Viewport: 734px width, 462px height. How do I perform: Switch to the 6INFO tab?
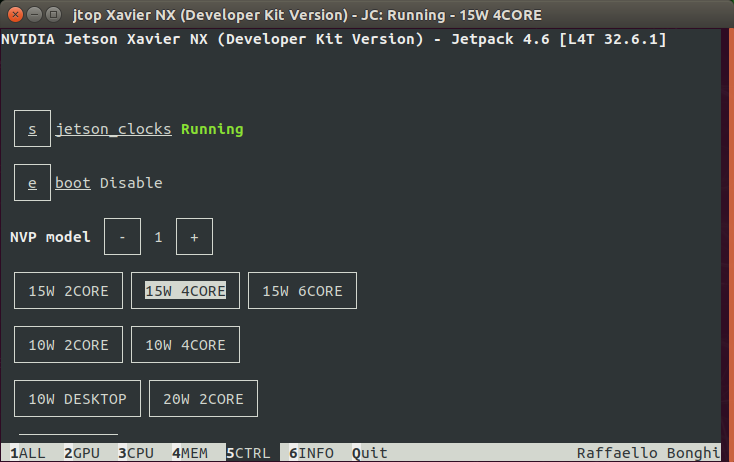pyautogui.click(x=311, y=453)
